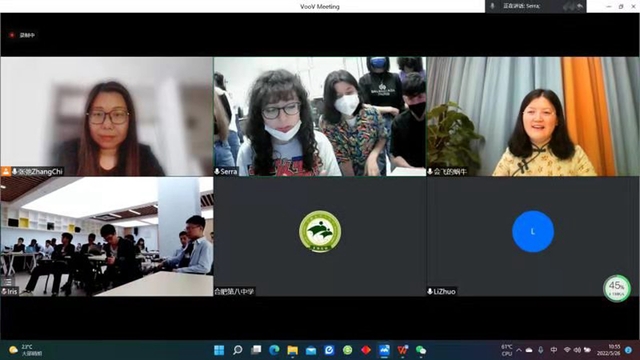The width and height of the screenshot is (640, 360).
Task: Select Serra's video tile
Action: click(320, 116)
